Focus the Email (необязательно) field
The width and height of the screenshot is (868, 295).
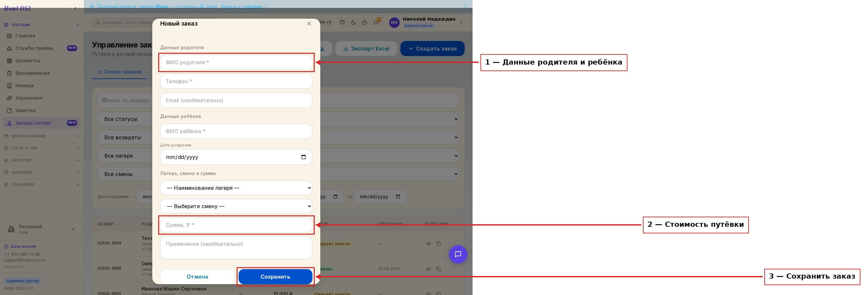point(236,100)
